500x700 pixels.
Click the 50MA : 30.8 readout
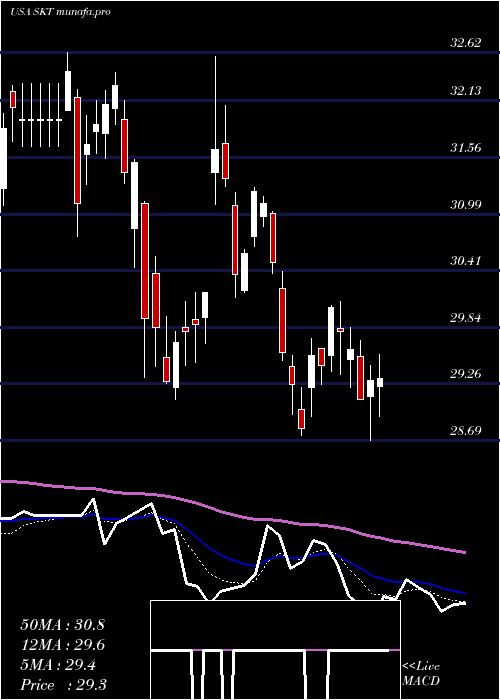[62, 625]
